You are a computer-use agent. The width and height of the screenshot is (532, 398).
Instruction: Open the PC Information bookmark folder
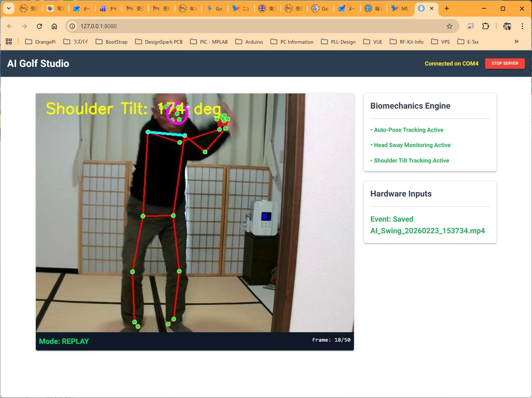click(x=292, y=42)
